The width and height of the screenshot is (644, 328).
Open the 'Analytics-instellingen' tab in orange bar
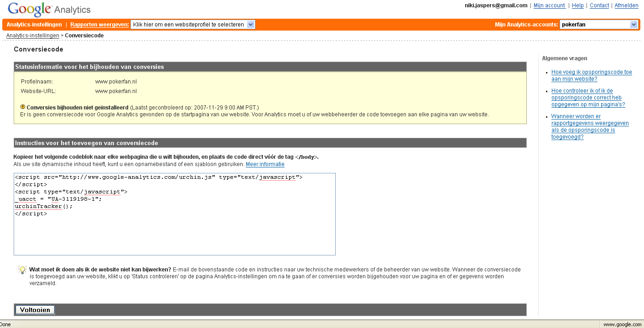pos(34,25)
